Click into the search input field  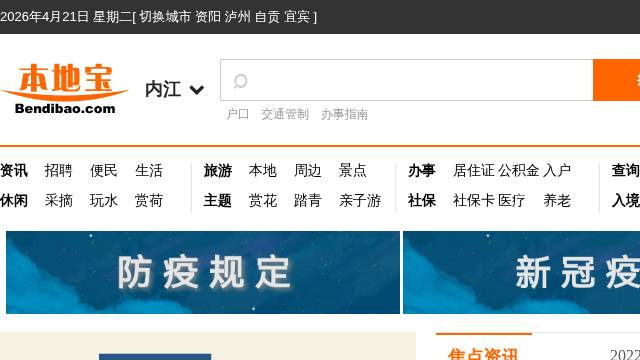point(407,80)
